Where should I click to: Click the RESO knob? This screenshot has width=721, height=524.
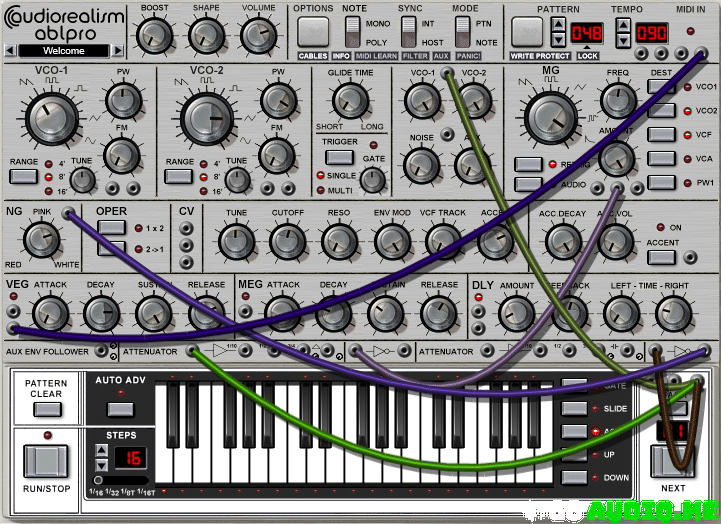(x=339, y=242)
